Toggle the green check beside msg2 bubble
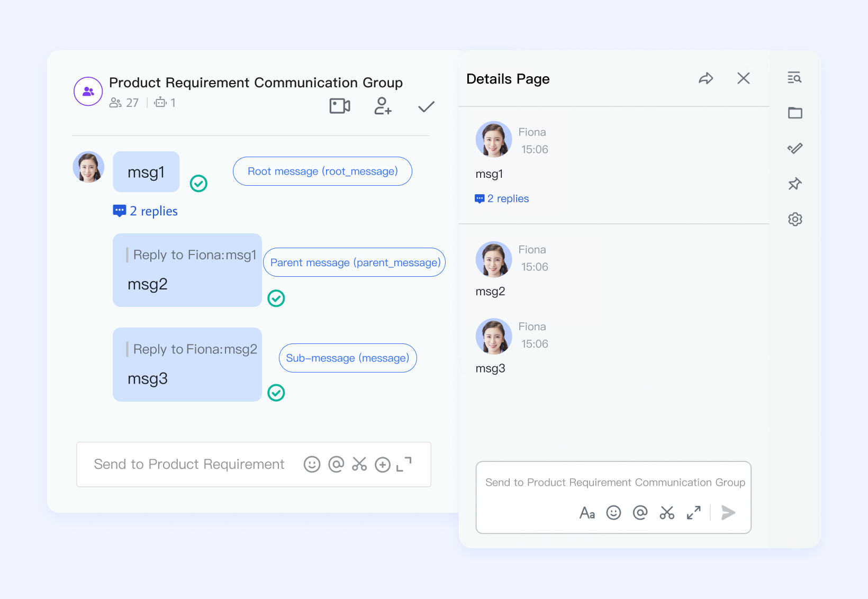Screen dimensions: 868x599 tap(276, 298)
